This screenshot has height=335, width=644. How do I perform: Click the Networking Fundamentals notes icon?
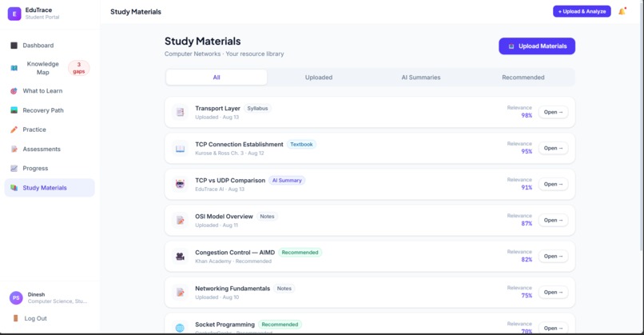click(x=180, y=292)
